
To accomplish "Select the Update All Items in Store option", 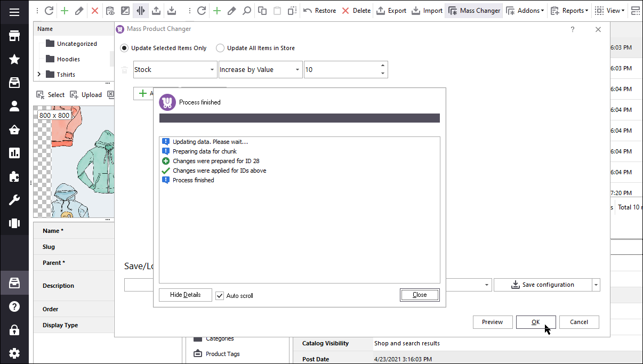I will pyautogui.click(x=220, y=47).
